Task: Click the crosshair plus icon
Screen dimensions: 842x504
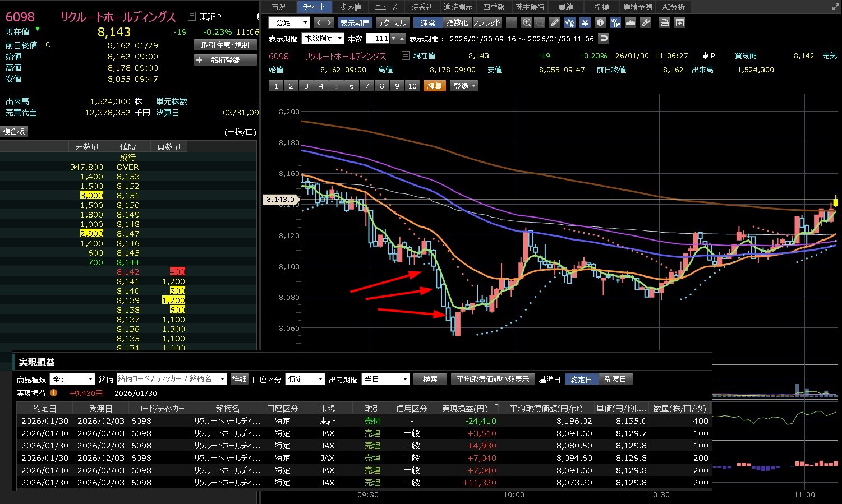Action: [512, 22]
